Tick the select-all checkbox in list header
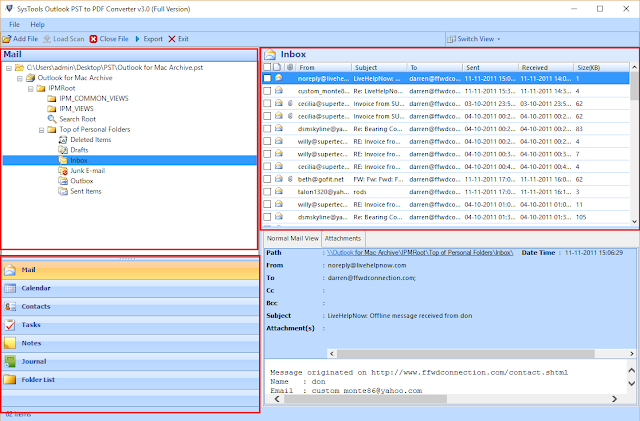The image size is (640, 421). [x=267, y=67]
